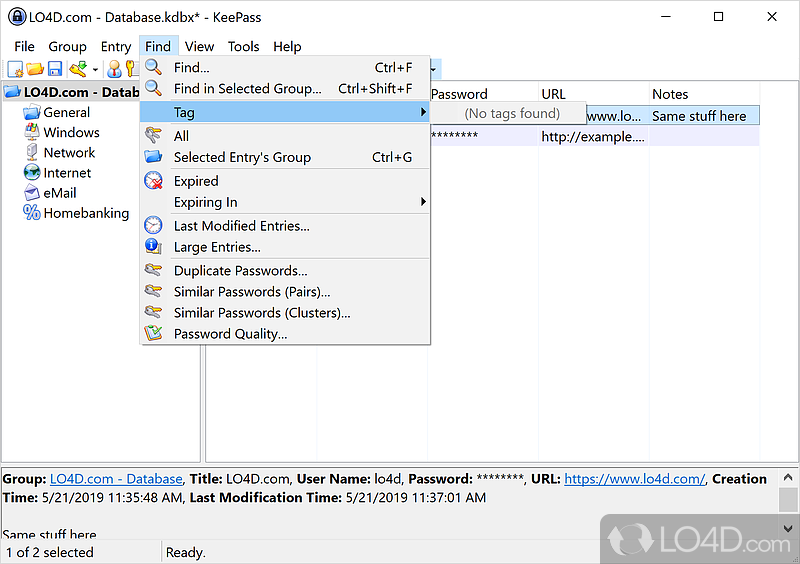Screen dimensions: 800x564
Task: Open Password Quality report
Action: pos(230,334)
